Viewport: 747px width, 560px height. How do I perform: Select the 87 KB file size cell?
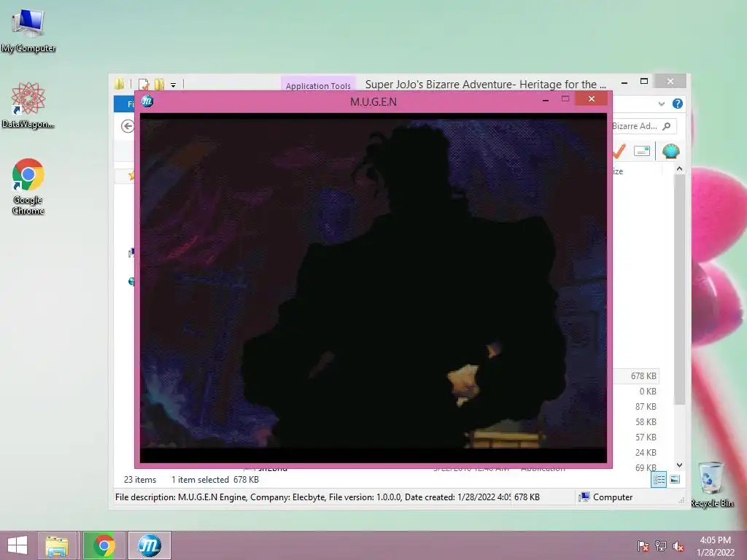pyautogui.click(x=646, y=407)
